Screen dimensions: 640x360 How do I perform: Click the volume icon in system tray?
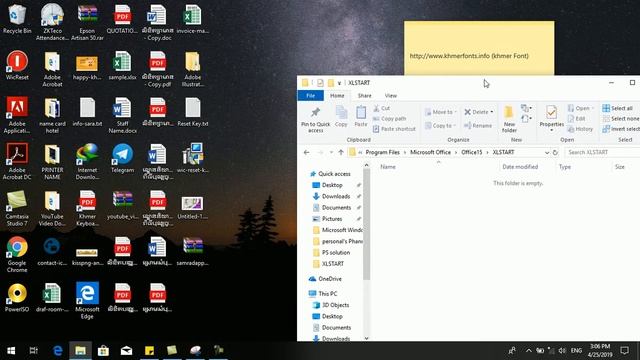click(x=562, y=351)
